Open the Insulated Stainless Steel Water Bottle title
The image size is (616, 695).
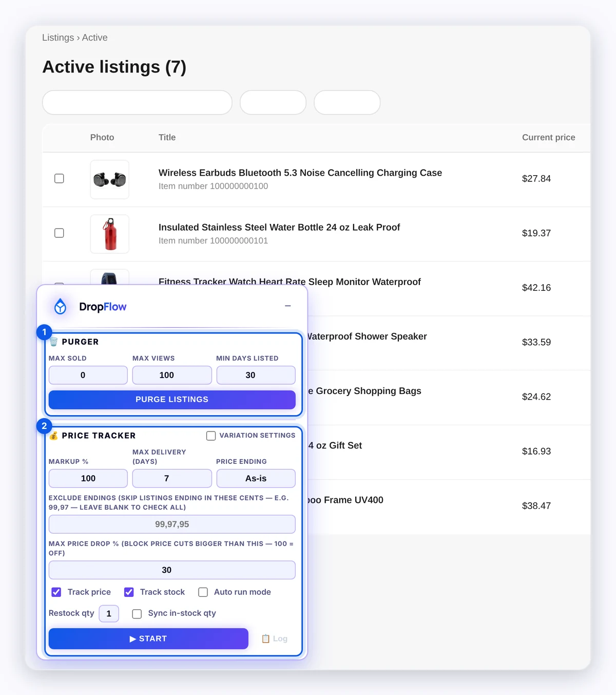point(279,227)
